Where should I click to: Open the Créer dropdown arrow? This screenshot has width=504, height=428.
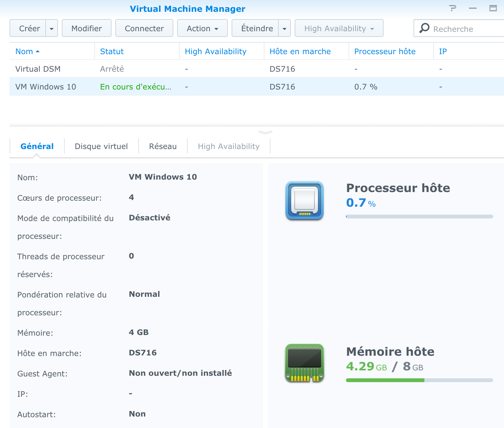[x=52, y=28]
